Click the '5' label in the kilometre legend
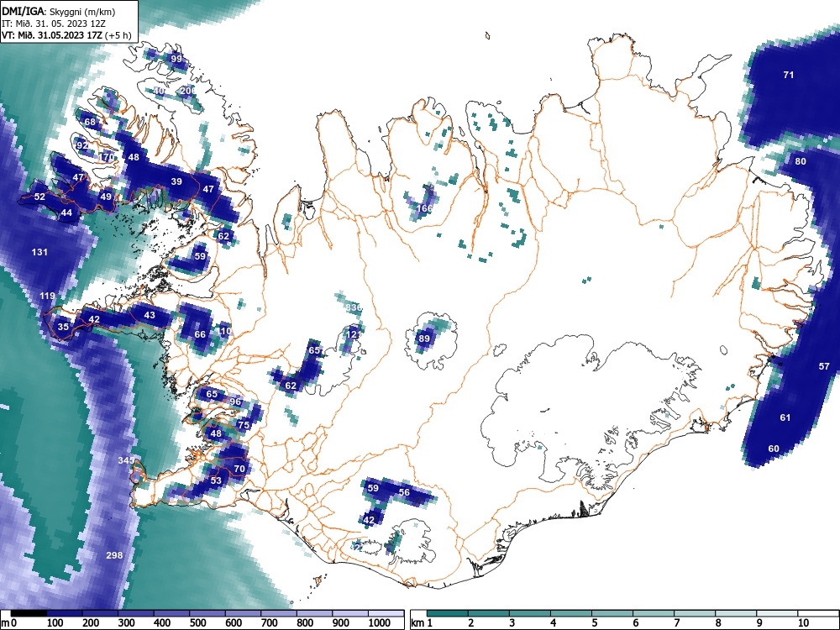Screen dimensions: 840x630 click(x=594, y=622)
